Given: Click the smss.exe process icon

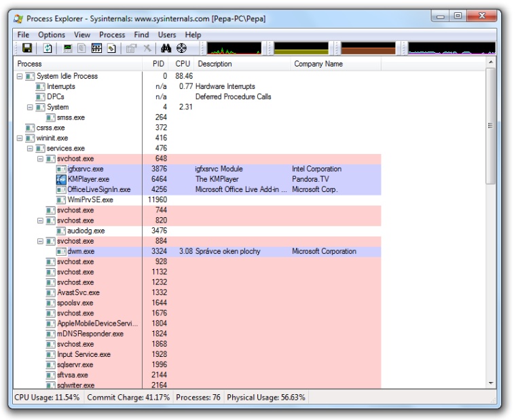Looking at the screenshot, I should (51, 117).
